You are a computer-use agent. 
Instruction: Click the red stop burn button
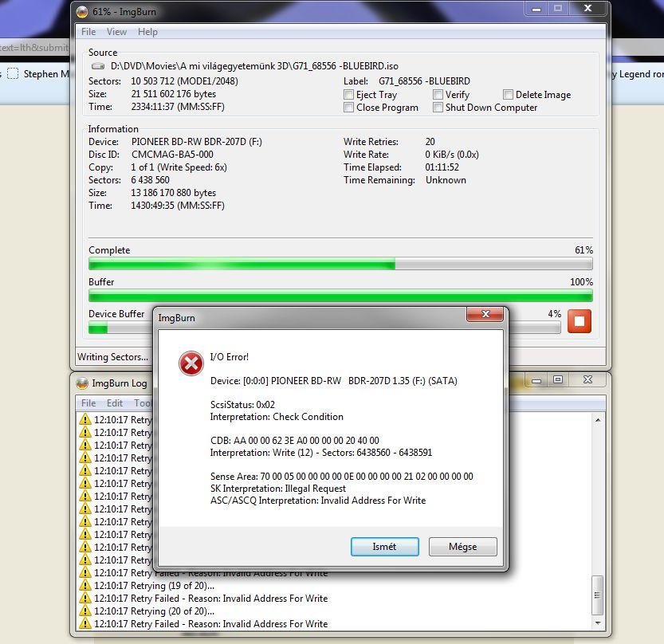coord(579,321)
